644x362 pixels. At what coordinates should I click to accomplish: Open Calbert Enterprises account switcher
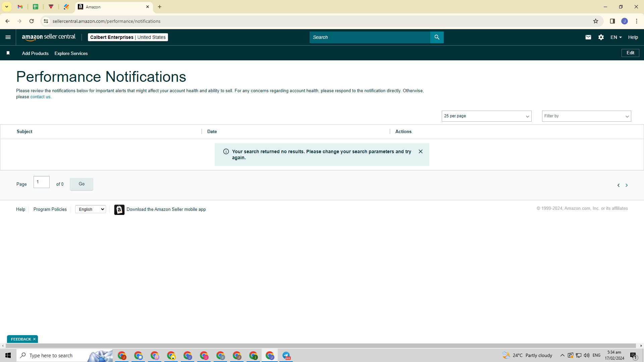(x=128, y=37)
